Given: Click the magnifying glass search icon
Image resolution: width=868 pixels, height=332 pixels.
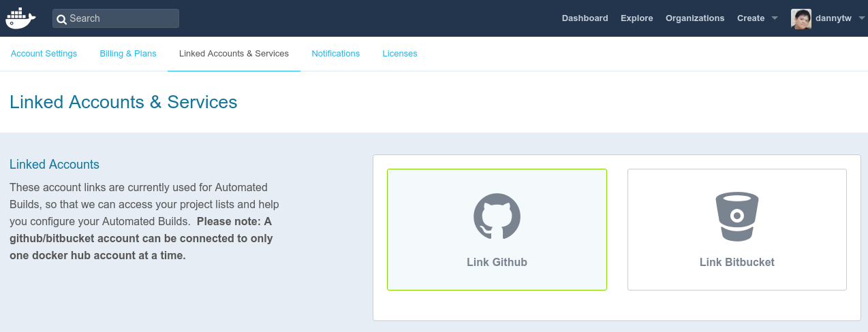Looking at the screenshot, I should [62, 19].
